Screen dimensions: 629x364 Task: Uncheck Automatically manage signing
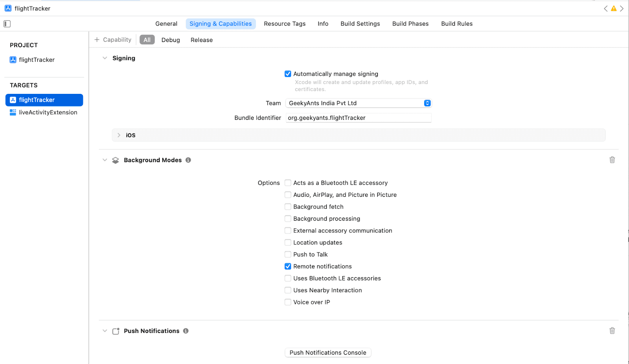(288, 73)
